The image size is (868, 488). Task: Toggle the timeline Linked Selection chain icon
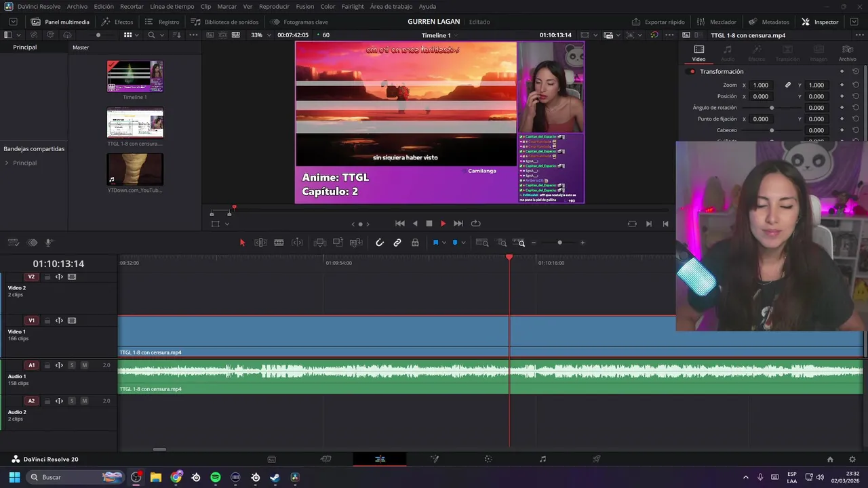click(x=397, y=243)
